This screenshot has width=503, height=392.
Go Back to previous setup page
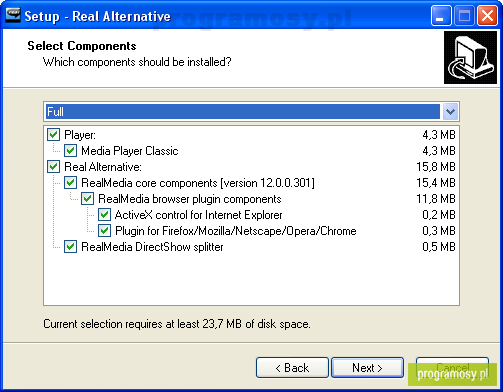[x=292, y=368]
